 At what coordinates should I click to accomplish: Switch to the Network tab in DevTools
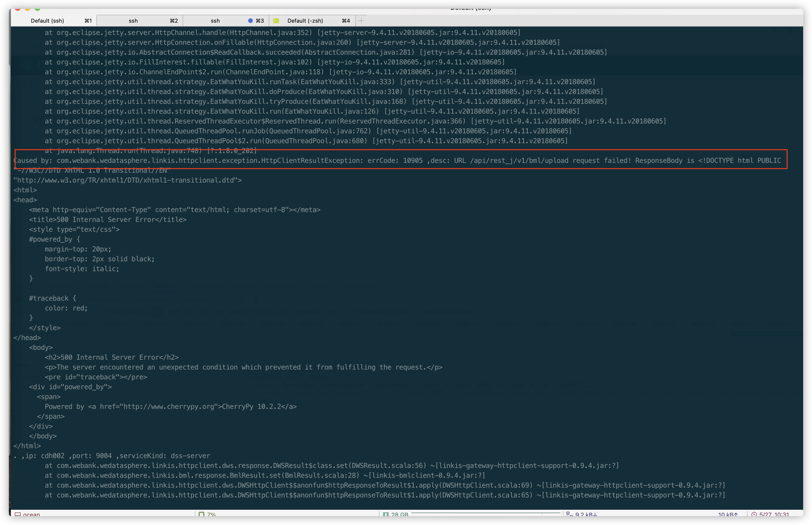[x=165, y=286]
